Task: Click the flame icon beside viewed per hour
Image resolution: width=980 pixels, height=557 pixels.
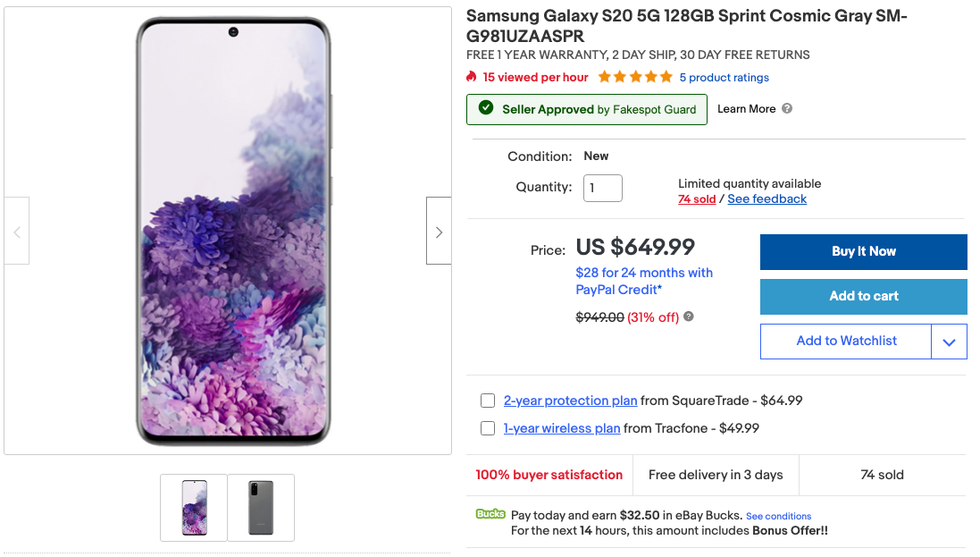Action: tap(472, 77)
